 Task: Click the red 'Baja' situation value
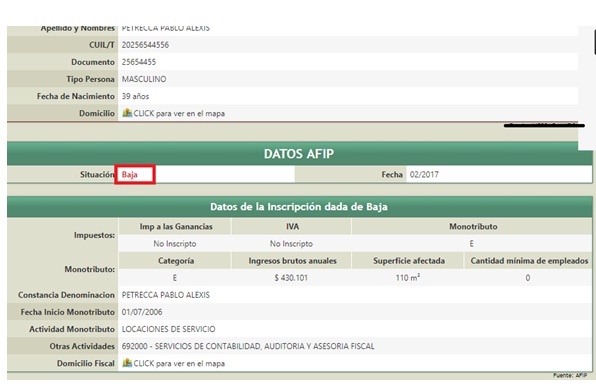pyautogui.click(x=130, y=175)
